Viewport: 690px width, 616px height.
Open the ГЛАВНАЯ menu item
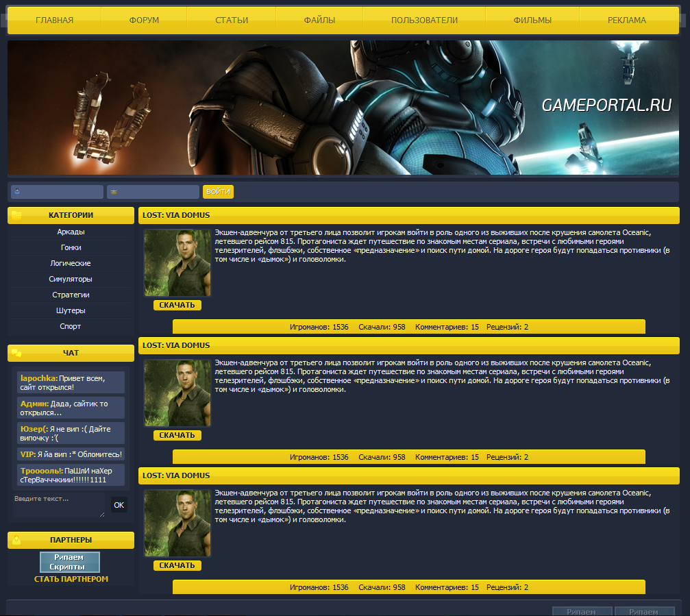click(55, 21)
